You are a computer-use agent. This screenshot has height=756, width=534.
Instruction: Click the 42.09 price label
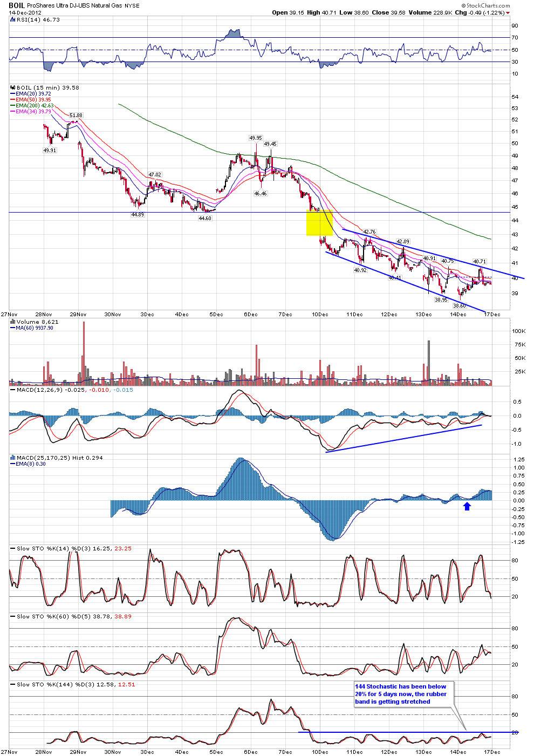click(403, 242)
